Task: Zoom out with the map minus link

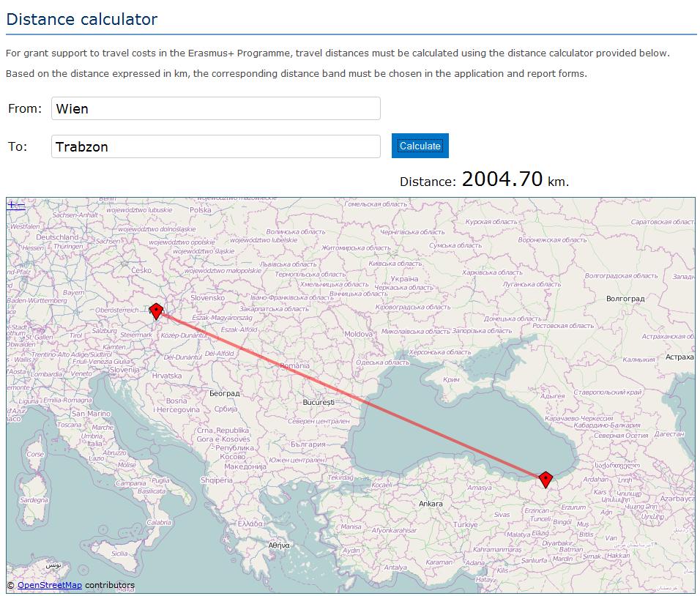Action: [21, 205]
